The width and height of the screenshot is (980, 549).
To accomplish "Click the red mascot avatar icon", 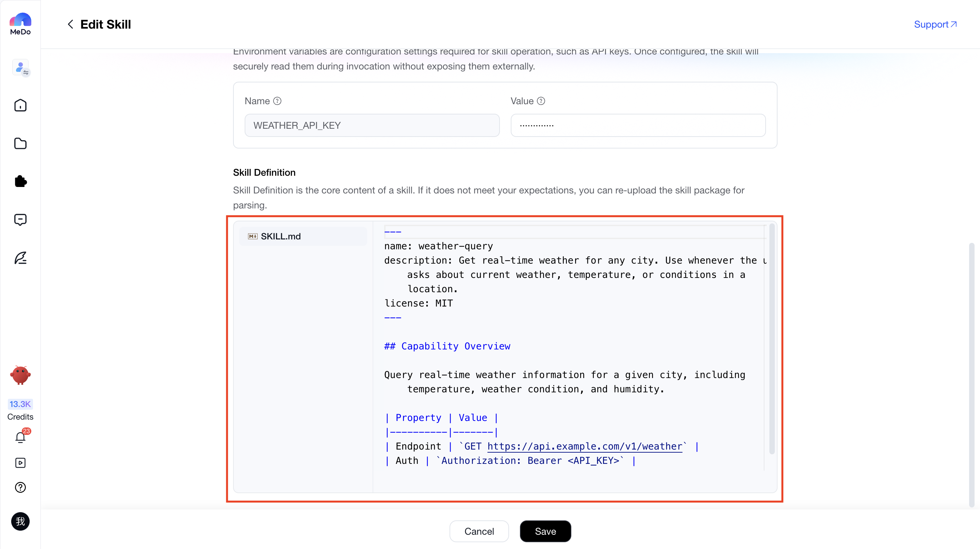I will (20, 375).
